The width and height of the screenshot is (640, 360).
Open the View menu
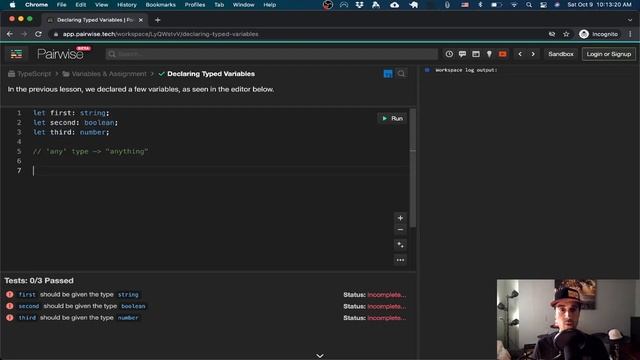pos(101,5)
